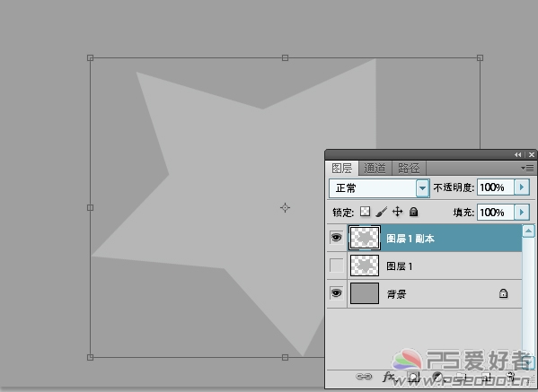Create new adjustment layer via half-circle icon
Screen dimensions: 538x392
tap(437, 377)
